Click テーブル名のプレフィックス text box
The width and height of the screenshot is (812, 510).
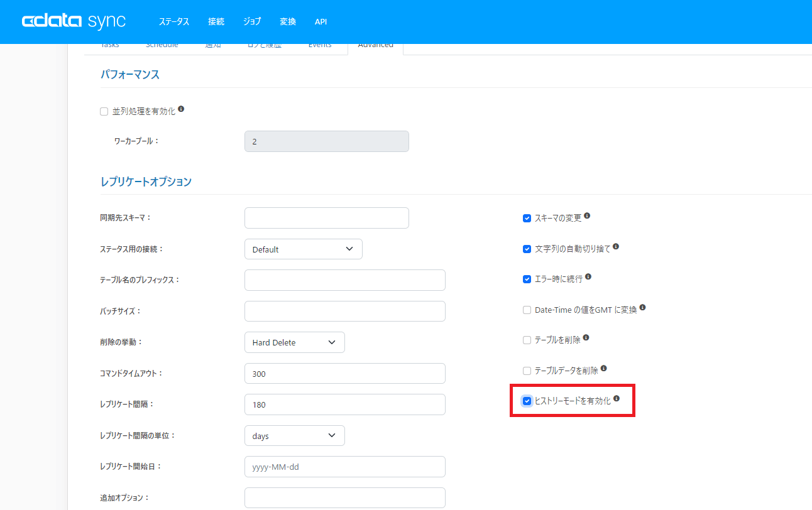pyautogui.click(x=345, y=280)
